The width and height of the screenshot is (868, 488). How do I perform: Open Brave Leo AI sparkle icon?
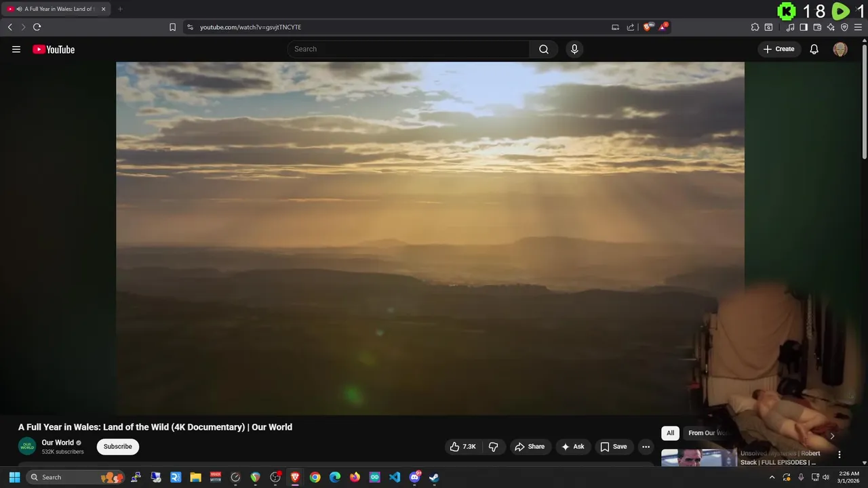pos(831,27)
